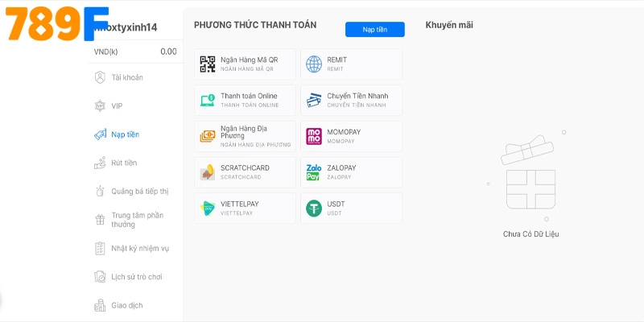Click the VND(k) balance label
Screen dimensions: 644x322
tap(105, 52)
